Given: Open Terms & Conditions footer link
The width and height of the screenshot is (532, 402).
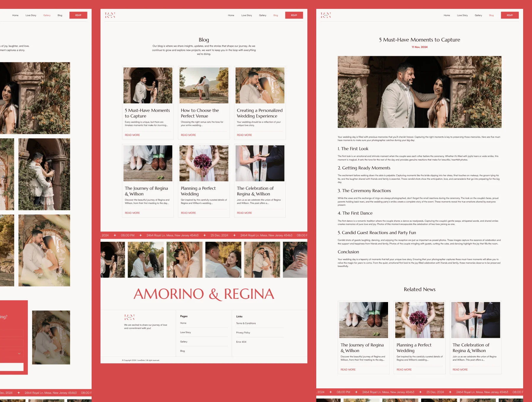Looking at the screenshot, I should [246, 323].
